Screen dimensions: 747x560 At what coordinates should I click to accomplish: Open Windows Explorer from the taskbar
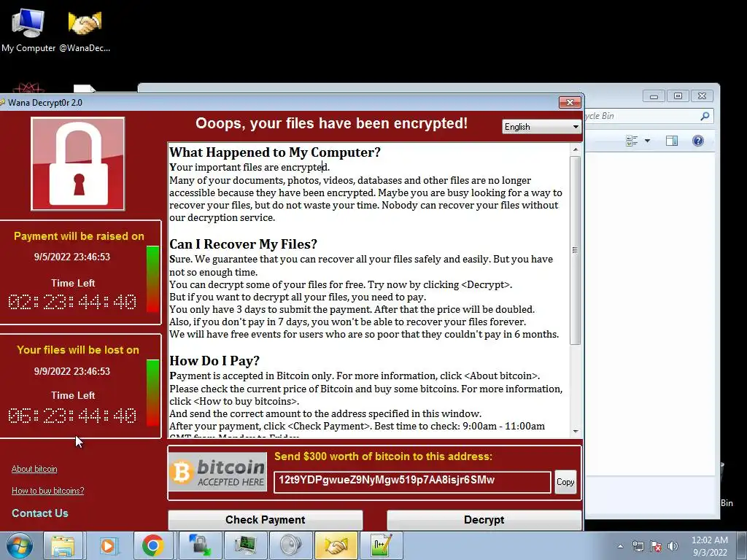[63, 545]
